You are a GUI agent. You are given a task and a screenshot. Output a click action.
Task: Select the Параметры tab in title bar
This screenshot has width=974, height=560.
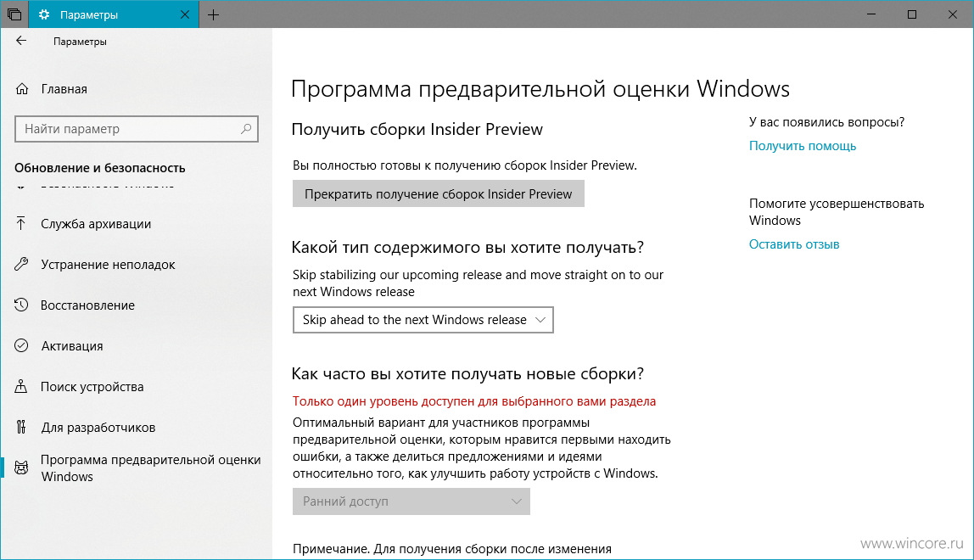pyautogui.click(x=113, y=14)
